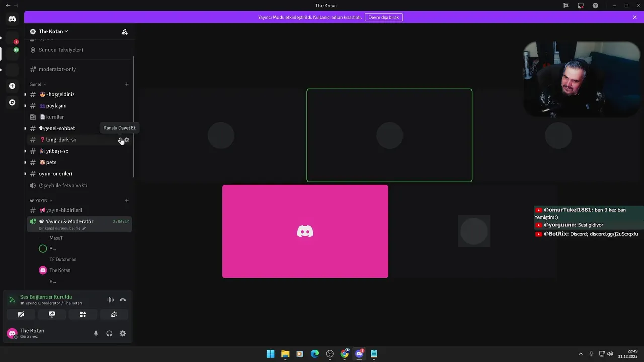Click invite icon on long-dark-sc channel
644x362 pixels.
(120, 140)
